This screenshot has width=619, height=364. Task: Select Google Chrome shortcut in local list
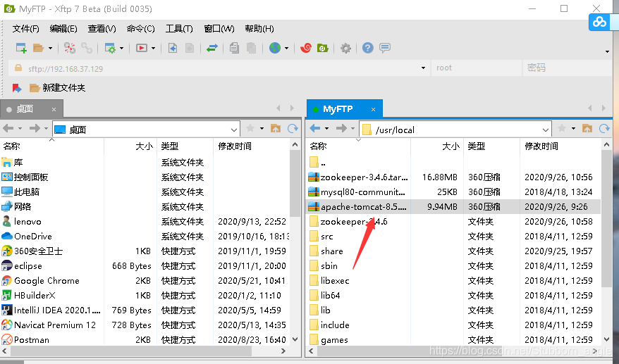point(145,281)
